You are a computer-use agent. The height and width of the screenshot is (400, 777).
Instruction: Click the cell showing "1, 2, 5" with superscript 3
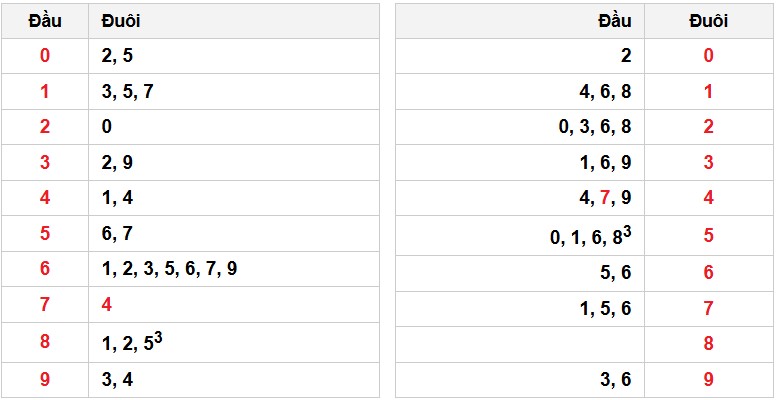click(x=131, y=341)
